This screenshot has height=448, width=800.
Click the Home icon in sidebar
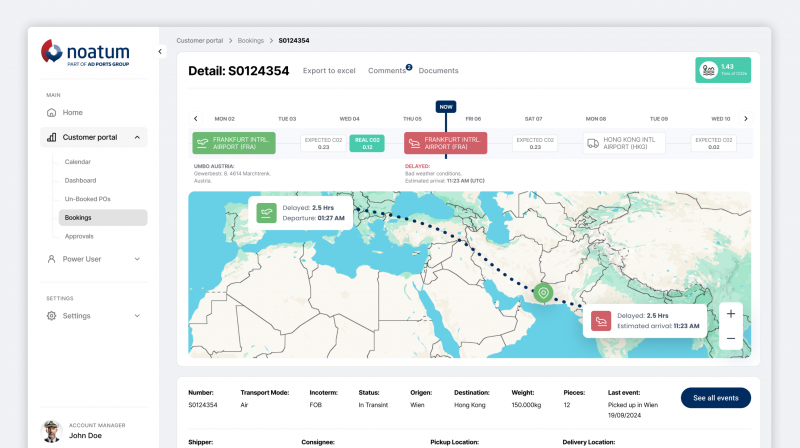pos(52,112)
